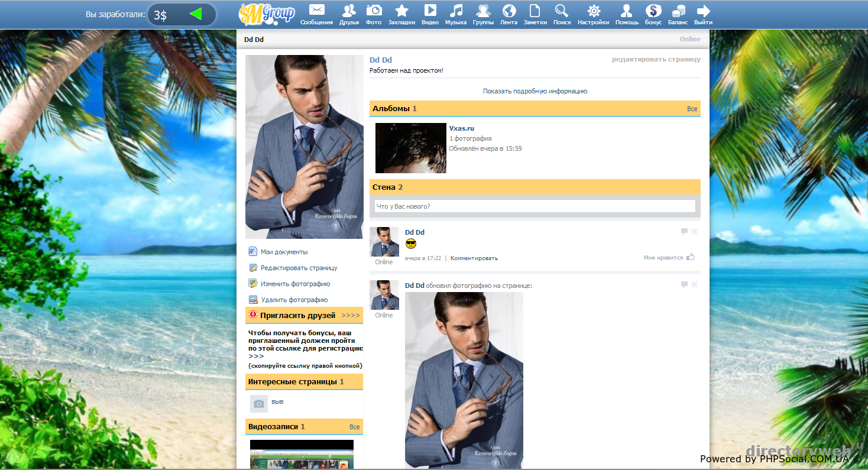868x470 pixels.
Task: Open the Настройки gear icon
Action: 593,11
